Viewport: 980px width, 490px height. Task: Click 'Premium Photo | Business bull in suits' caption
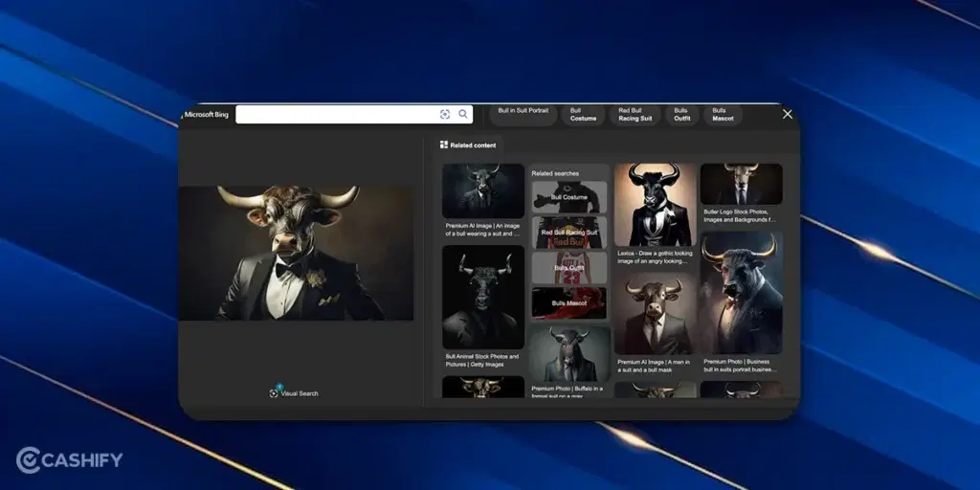point(740,365)
